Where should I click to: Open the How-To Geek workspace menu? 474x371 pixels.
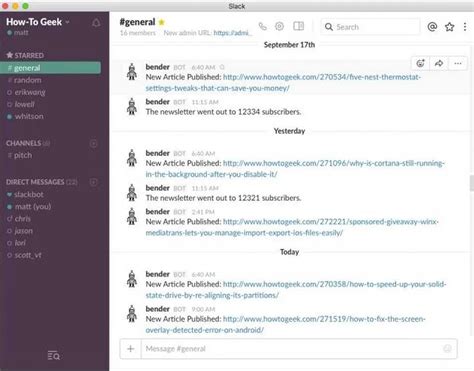click(38, 22)
